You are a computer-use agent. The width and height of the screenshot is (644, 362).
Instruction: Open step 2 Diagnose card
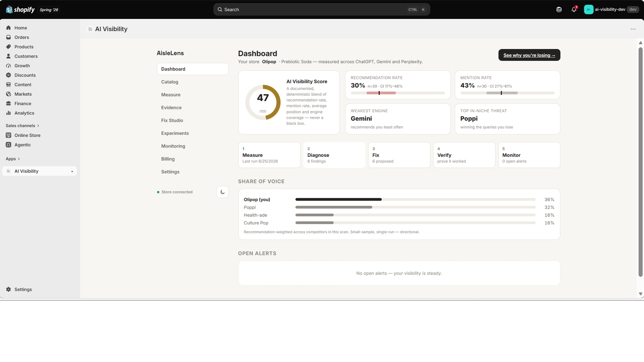coord(334,155)
